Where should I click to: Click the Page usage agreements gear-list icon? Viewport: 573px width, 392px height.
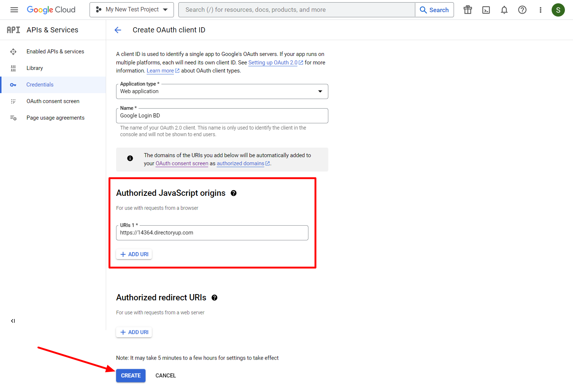coord(13,118)
